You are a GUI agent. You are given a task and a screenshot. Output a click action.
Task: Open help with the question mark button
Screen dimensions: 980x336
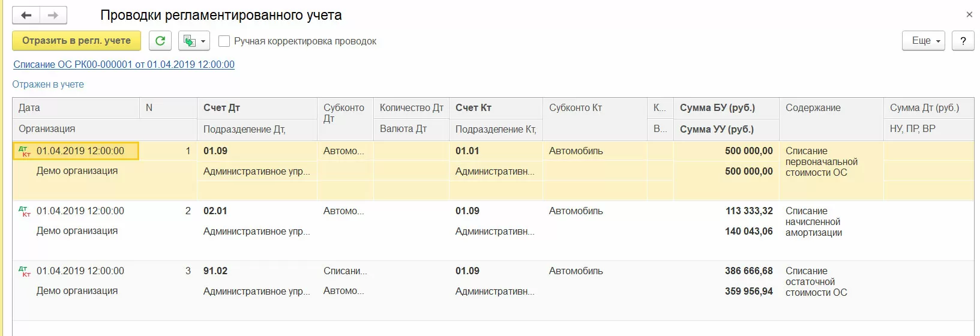tap(963, 41)
